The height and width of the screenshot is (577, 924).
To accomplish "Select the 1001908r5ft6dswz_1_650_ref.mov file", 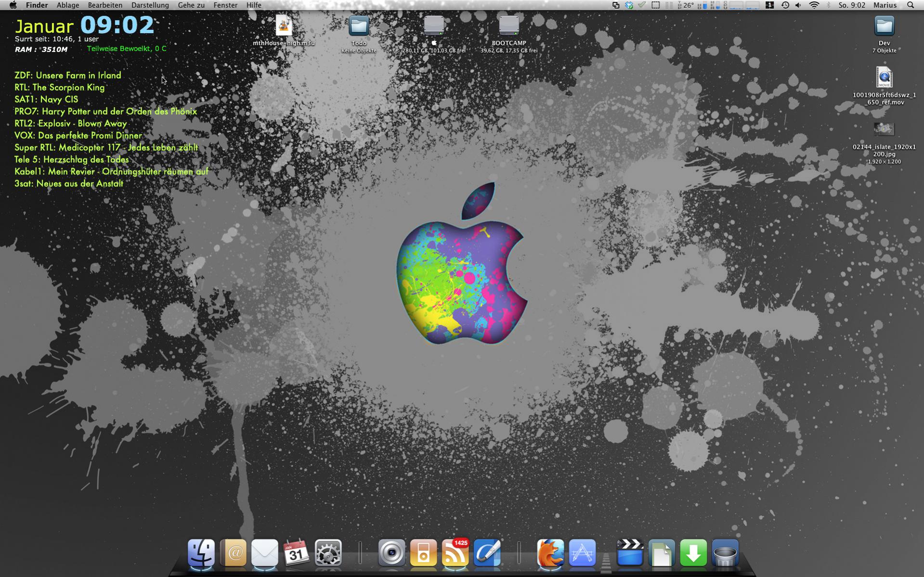I will (885, 77).
